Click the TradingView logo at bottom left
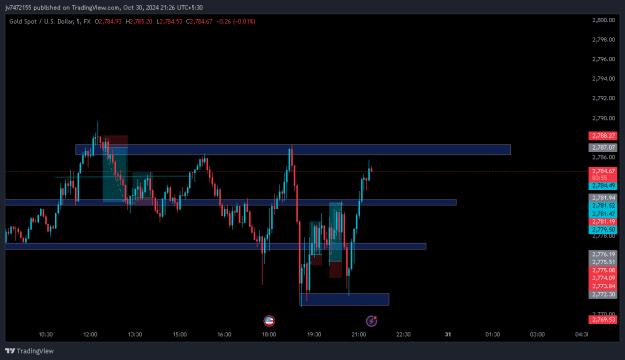The width and height of the screenshot is (625, 360). [29, 351]
